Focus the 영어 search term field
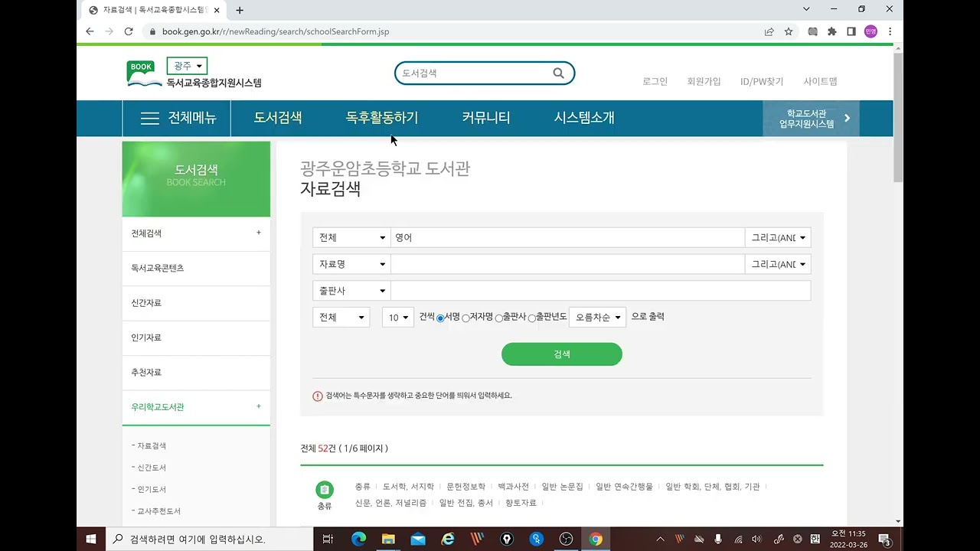 567,238
